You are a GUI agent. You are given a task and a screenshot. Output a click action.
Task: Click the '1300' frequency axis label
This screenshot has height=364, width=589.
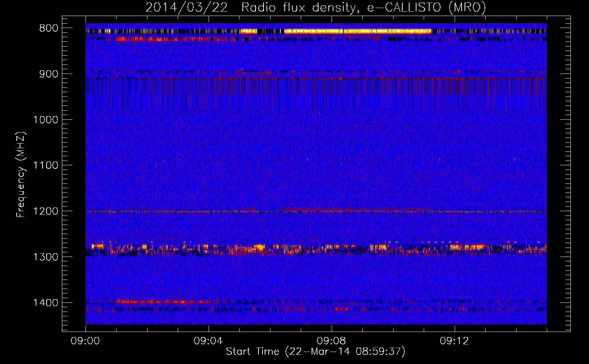[x=46, y=257]
